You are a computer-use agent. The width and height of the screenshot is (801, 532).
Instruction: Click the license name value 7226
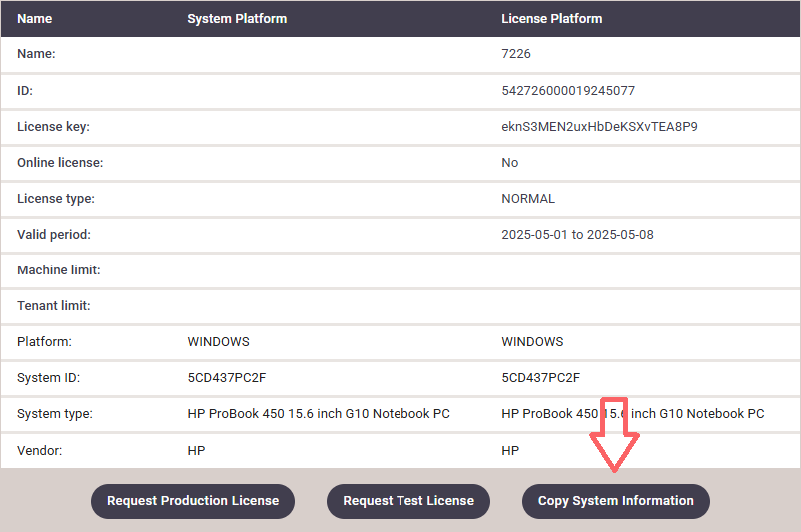[516, 54]
